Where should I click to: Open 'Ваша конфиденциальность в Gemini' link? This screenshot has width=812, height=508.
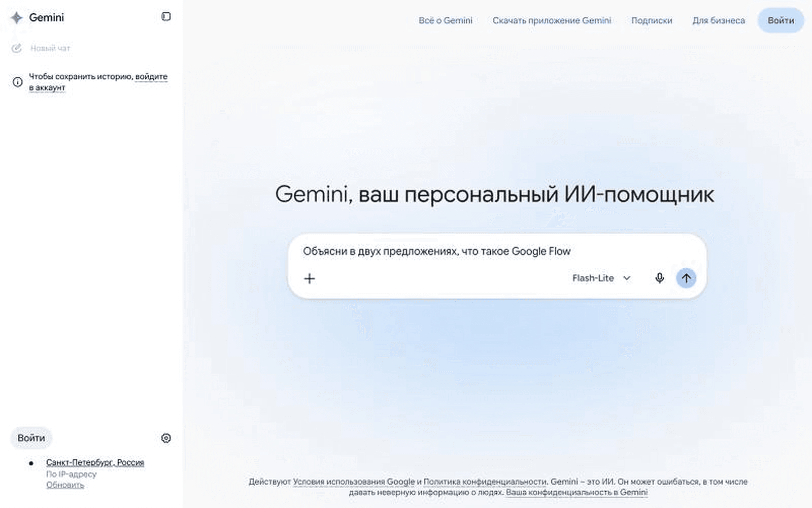click(x=577, y=492)
